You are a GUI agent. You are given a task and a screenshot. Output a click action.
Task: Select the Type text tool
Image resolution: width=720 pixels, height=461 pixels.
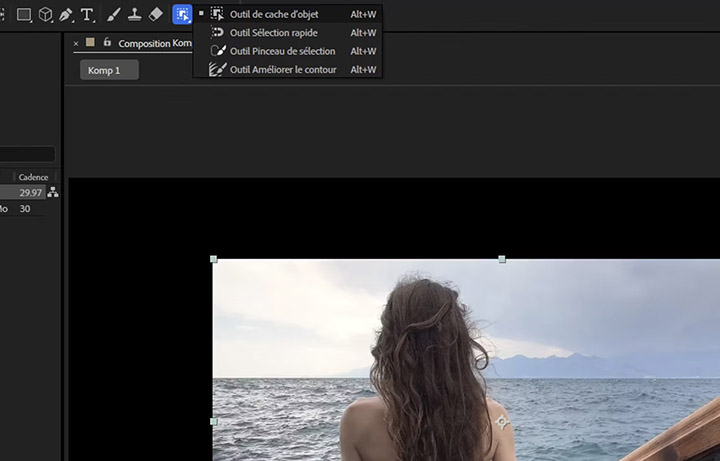[88, 15]
